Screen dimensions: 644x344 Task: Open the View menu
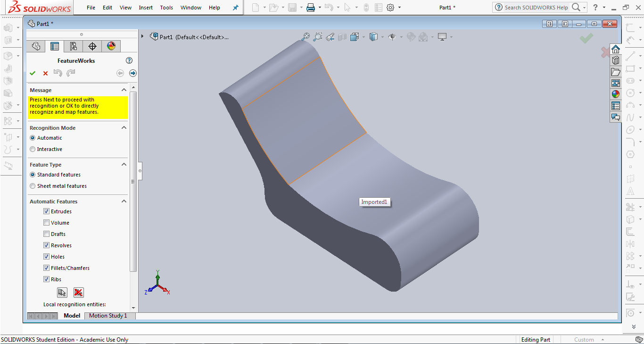(x=126, y=8)
